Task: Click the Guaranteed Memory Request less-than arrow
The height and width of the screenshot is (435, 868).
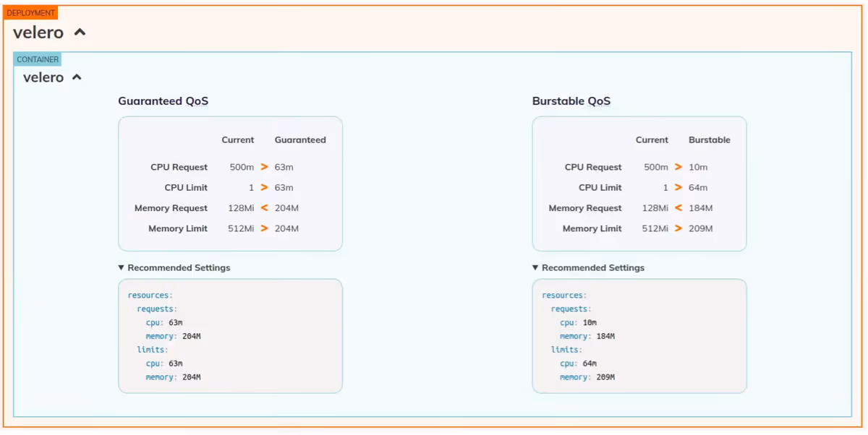Action: pyautogui.click(x=265, y=208)
